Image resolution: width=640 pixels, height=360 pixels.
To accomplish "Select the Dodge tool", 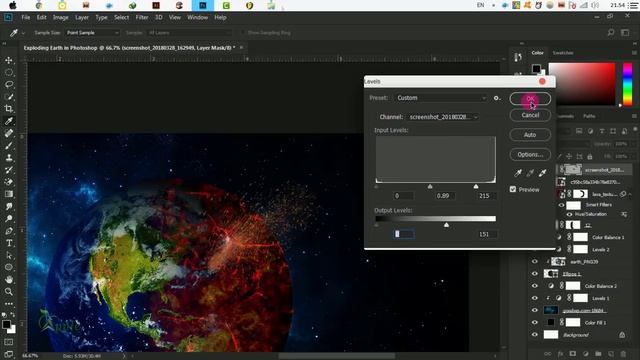I will point(9,218).
